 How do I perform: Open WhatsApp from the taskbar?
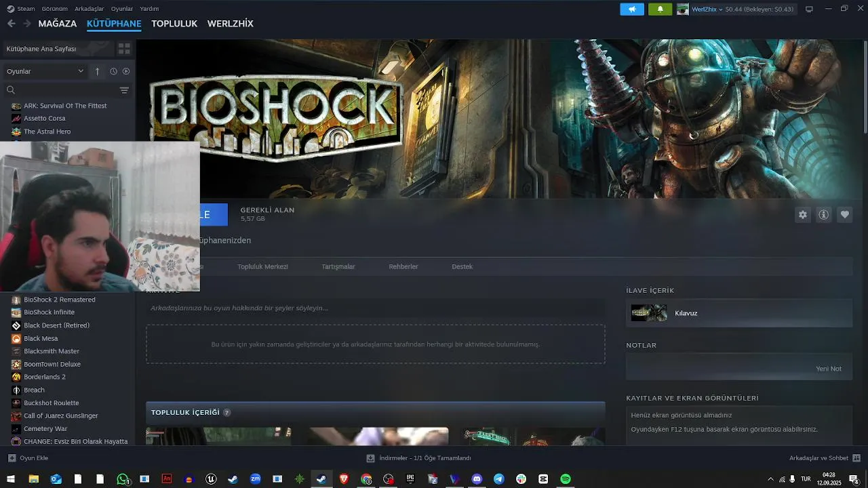(x=123, y=479)
